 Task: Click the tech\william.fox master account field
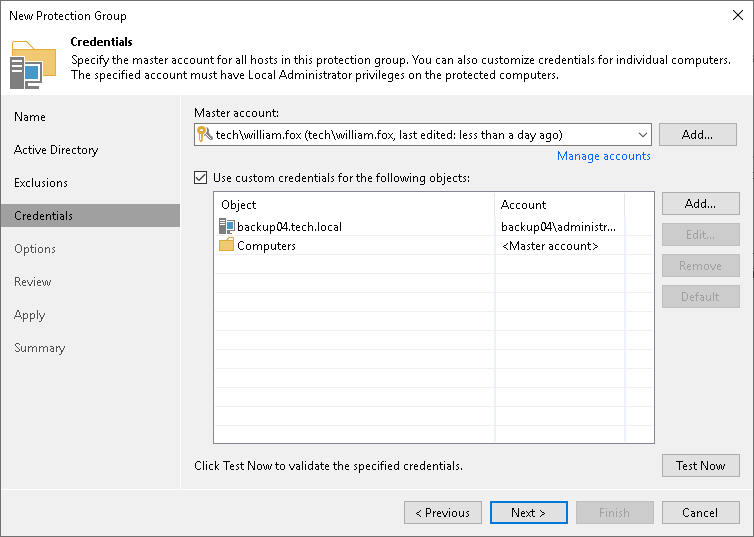423,135
